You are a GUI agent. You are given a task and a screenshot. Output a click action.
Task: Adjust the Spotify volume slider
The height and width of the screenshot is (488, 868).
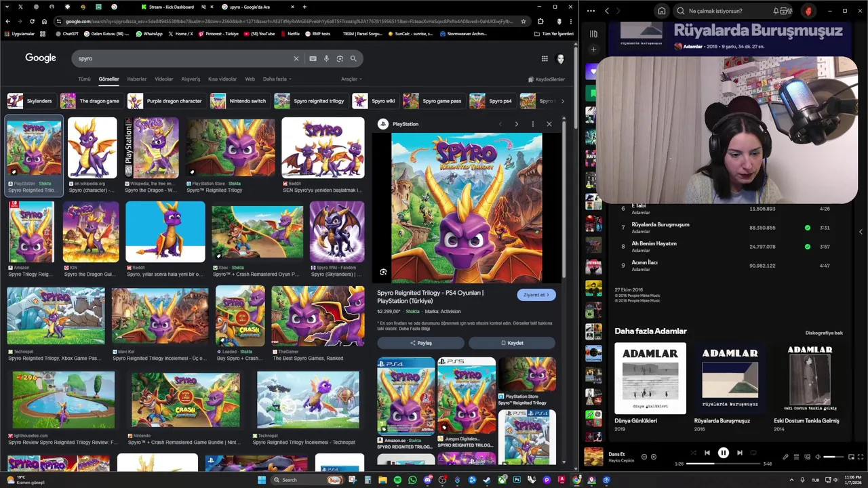pos(833,457)
